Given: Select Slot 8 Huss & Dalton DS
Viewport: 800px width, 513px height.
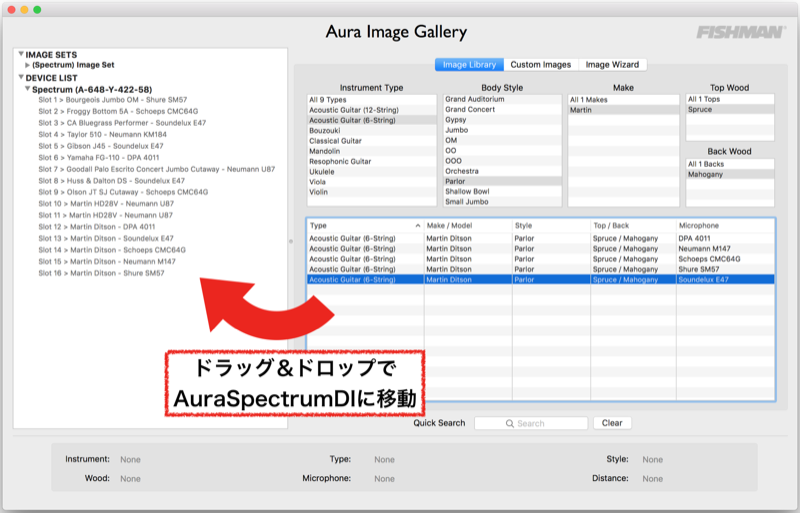Looking at the screenshot, I should point(111,181).
